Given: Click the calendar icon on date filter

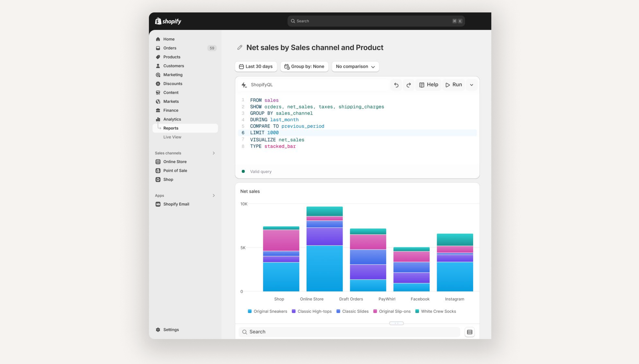Looking at the screenshot, I should click(241, 67).
